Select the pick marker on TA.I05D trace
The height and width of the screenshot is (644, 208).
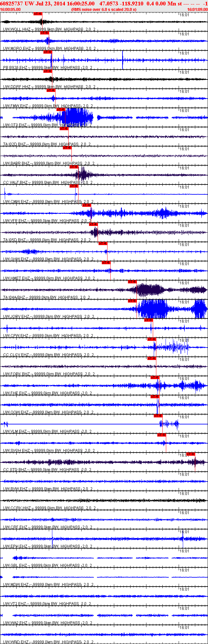coord(93,224)
